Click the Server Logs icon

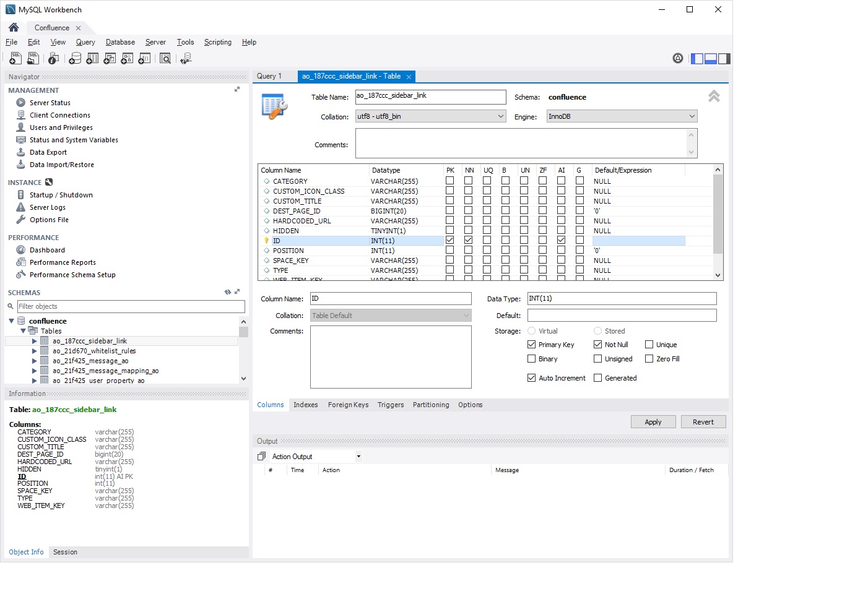[21, 207]
